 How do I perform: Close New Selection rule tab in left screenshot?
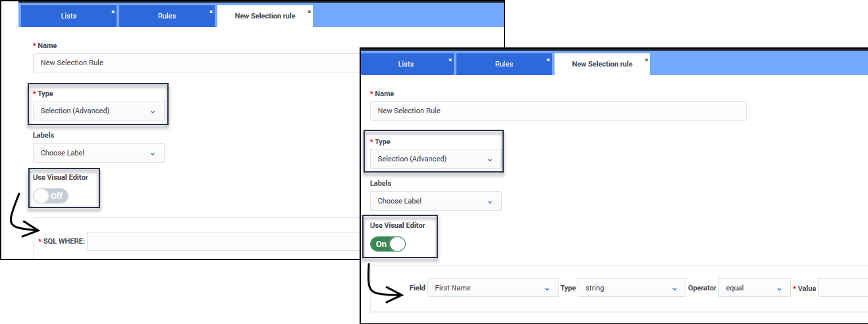[310, 11]
